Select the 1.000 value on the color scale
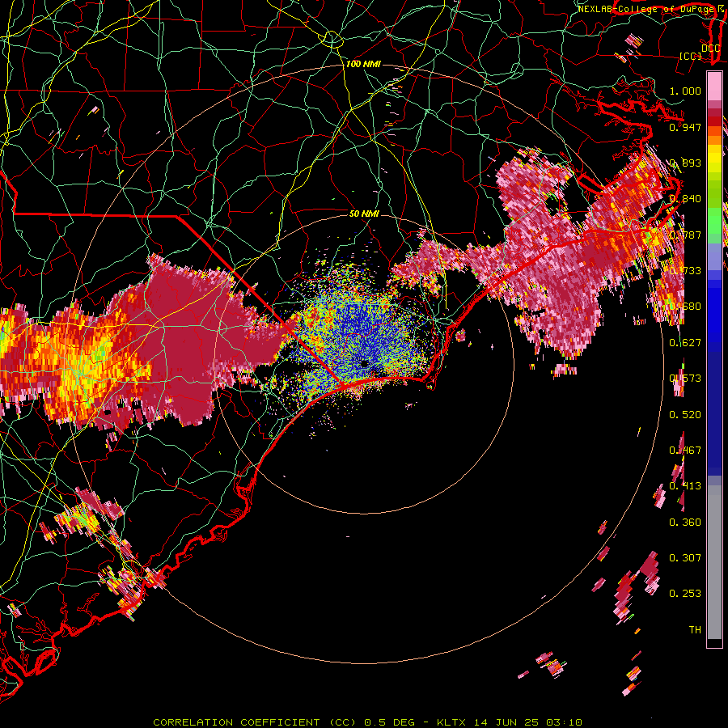 [685, 91]
